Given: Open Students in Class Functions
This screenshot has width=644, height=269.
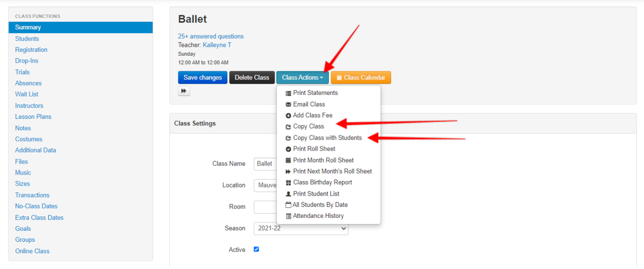Looking at the screenshot, I should pyautogui.click(x=27, y=39).
